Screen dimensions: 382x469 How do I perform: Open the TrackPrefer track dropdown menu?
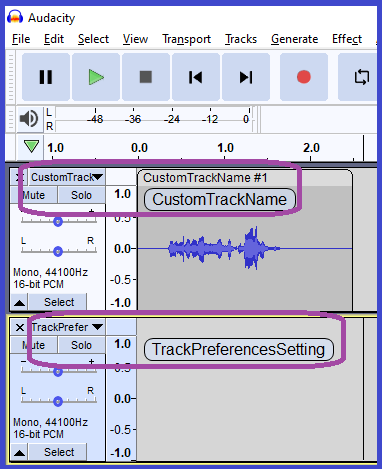67,327
